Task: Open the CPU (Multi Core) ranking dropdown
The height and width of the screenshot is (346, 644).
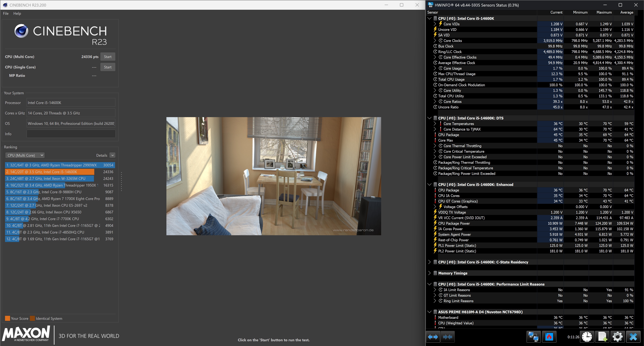Action: [x=25, y=155]
